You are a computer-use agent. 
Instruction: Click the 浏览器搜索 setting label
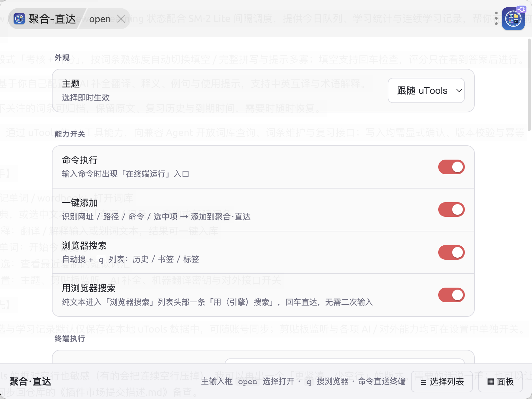84,246
